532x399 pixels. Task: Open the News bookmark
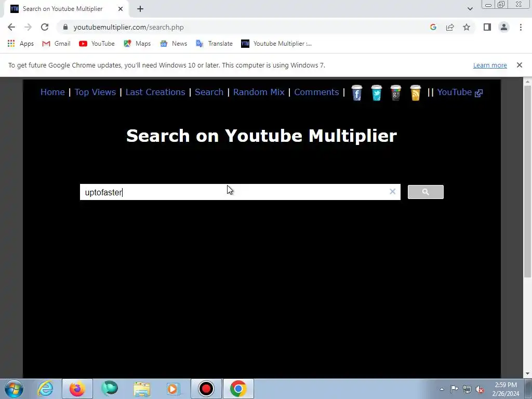point(174,44)
